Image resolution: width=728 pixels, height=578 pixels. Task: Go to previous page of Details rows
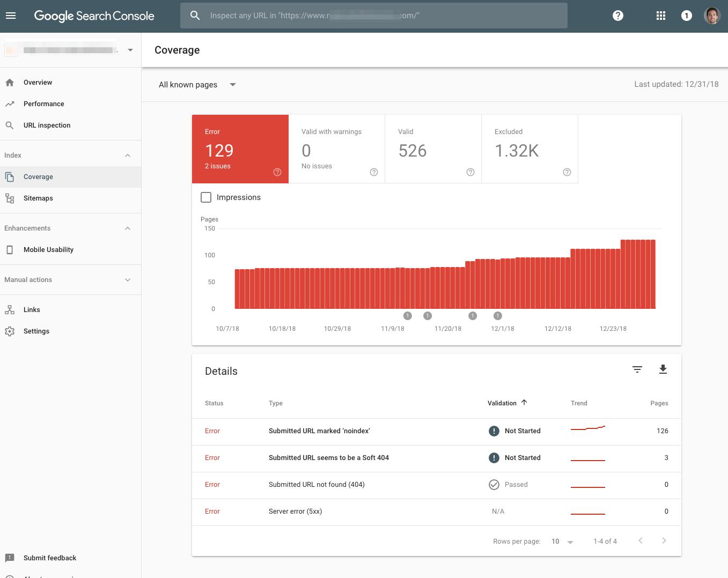tap(641, 540)
